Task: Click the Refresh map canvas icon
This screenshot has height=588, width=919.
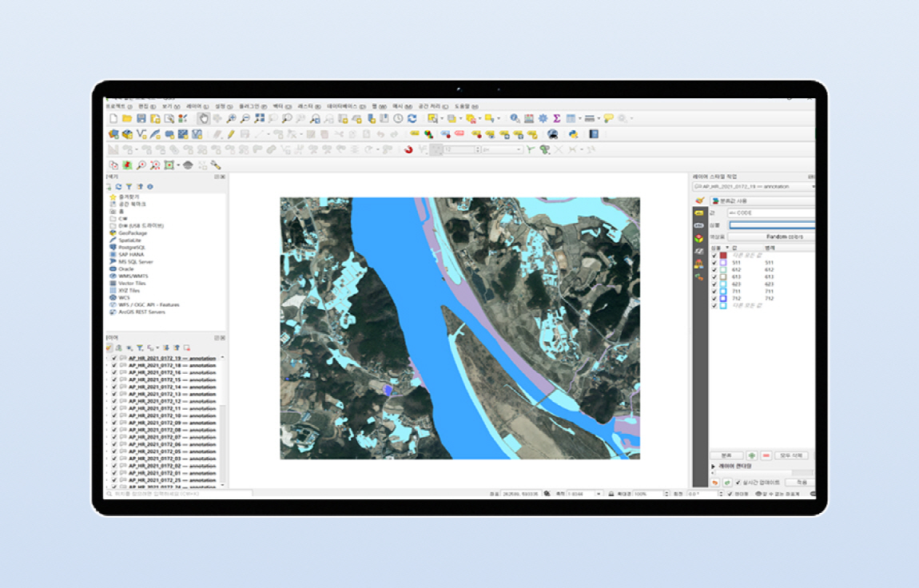Action: (x=412, y=118)
